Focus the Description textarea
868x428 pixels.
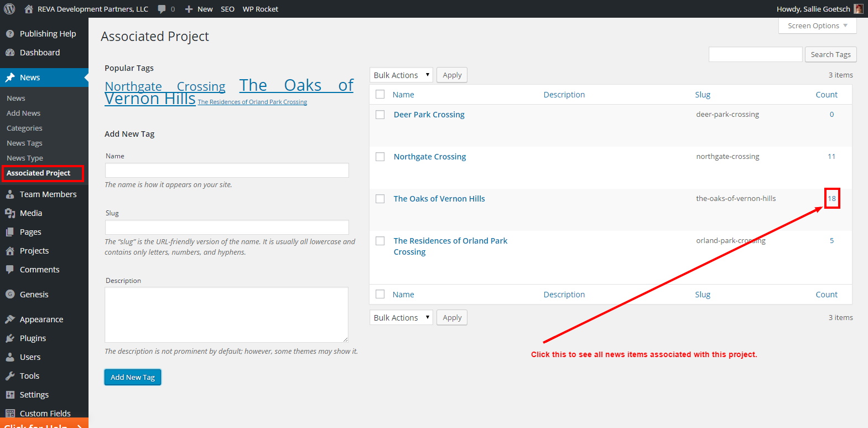click(x=226, y=314)
